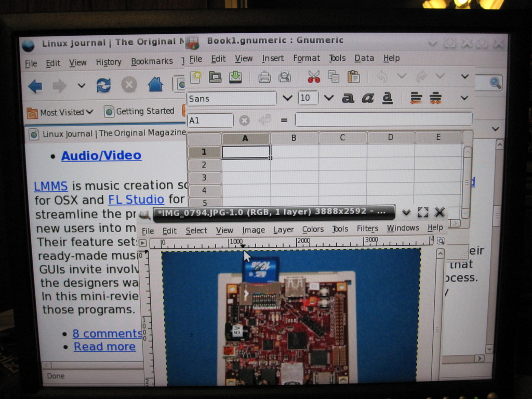532x399 pixels.
Task: Click the Paste clipboard icon in Gnumeric
Action: 354,77
